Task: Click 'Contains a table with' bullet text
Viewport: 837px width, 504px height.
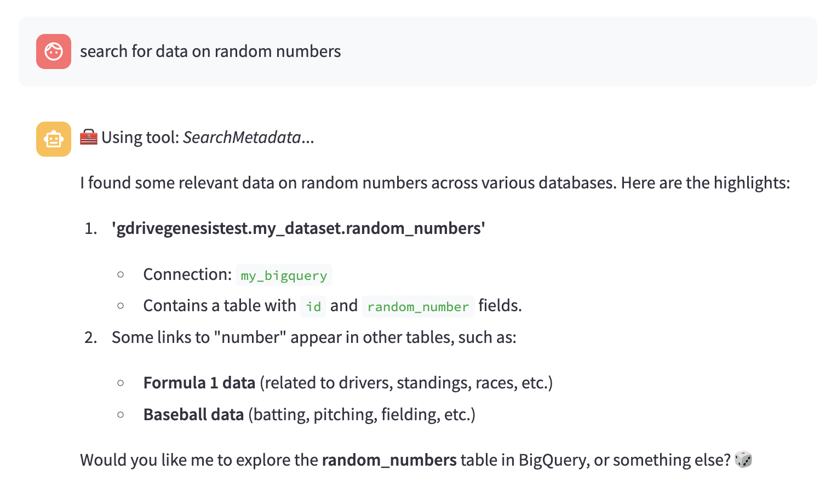Action: 220,306
